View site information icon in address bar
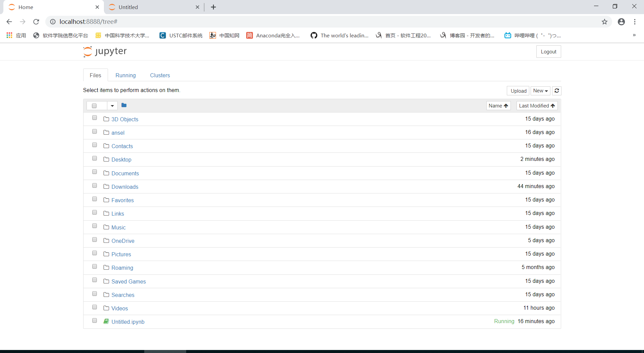 53,22
